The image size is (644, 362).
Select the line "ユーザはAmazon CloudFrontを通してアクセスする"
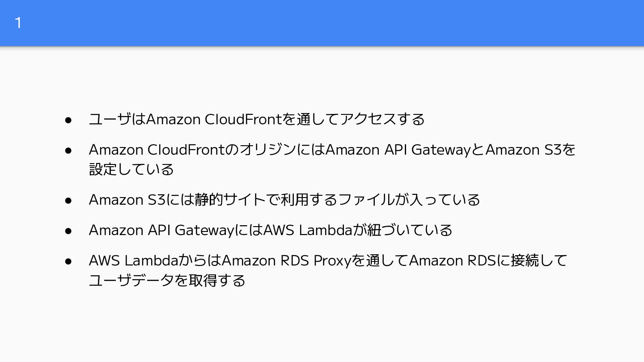tap(256, 120)
